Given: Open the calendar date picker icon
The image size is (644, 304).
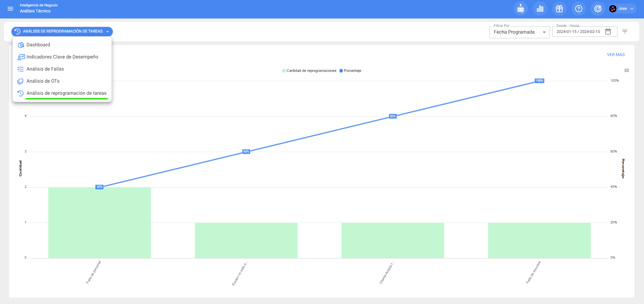Looking at the screenshot, I should pyautogui.click(x=608, y=32).
